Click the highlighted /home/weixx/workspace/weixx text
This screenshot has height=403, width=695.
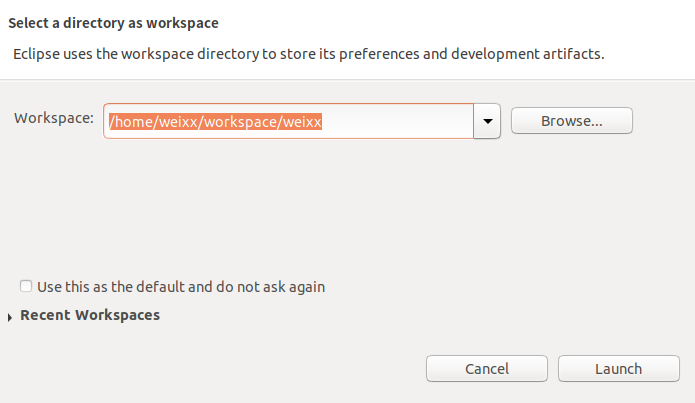(215, 121)
